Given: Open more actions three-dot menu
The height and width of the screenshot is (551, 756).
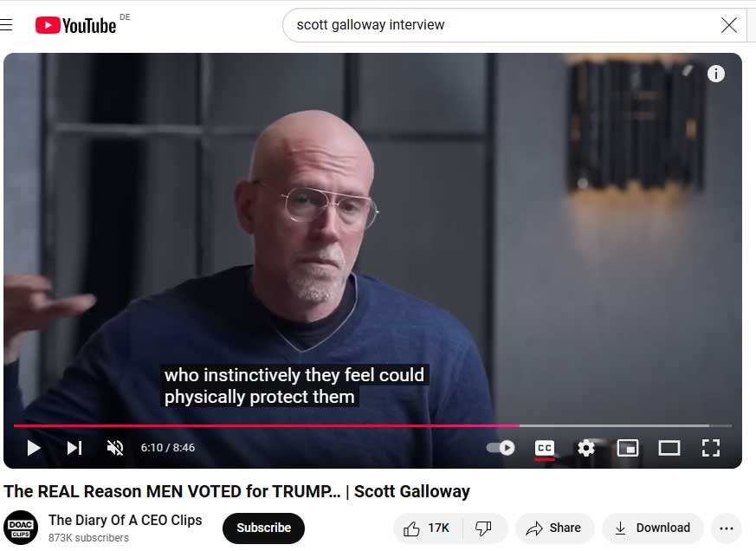Looking at the screenshot, I should click(726, 528).
